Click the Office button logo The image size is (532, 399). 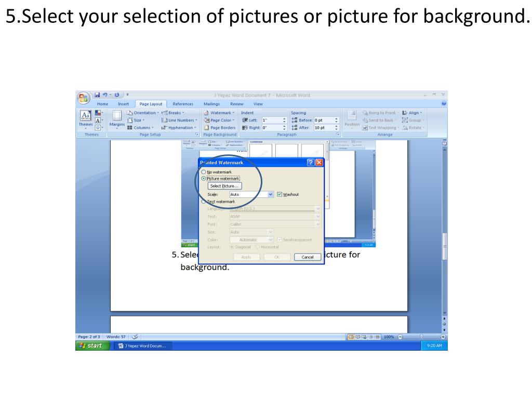coord(83,98)
